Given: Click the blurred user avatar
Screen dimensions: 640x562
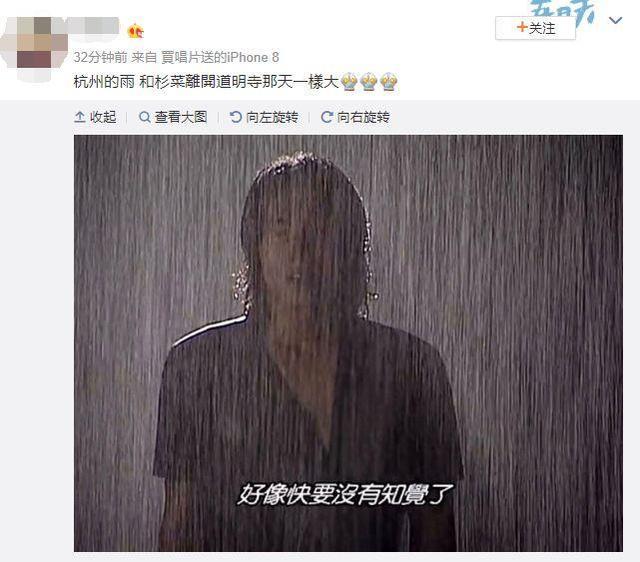Looking at the screenshot, I should (34, 48).
